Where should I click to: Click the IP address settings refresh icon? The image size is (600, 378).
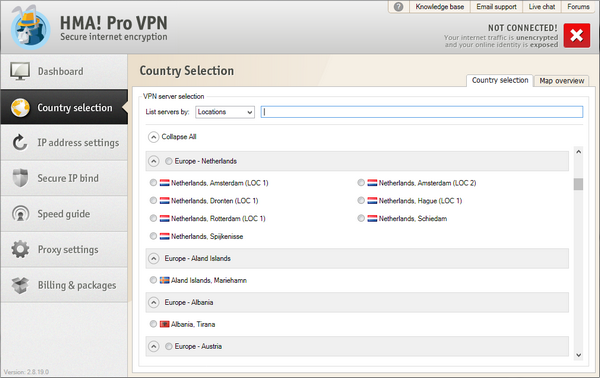20,143
